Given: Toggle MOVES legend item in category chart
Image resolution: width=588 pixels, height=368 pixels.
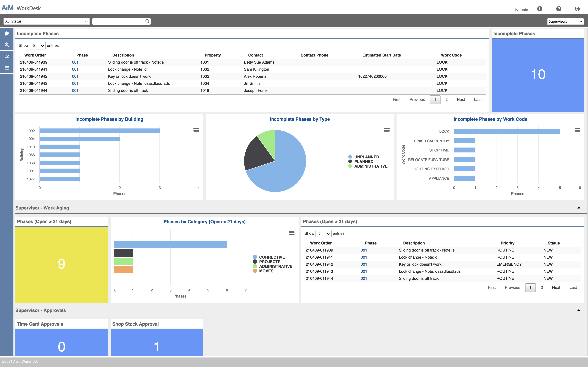Looking at the screenshot, I should 263,271.
